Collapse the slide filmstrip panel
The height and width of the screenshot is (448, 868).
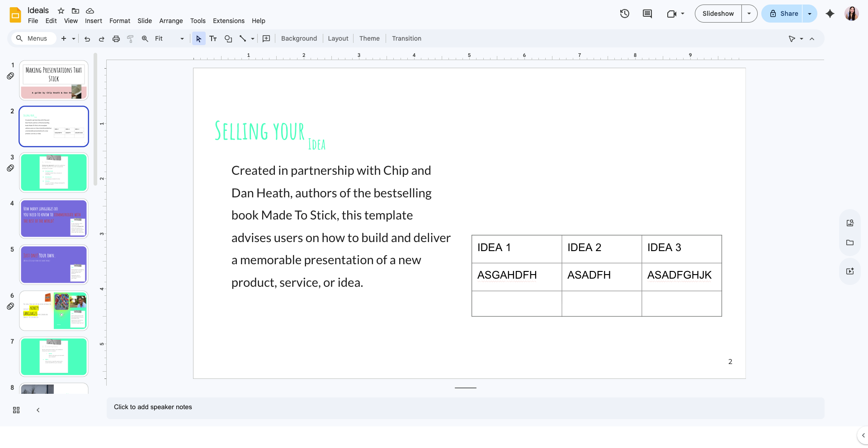(38, 410)
